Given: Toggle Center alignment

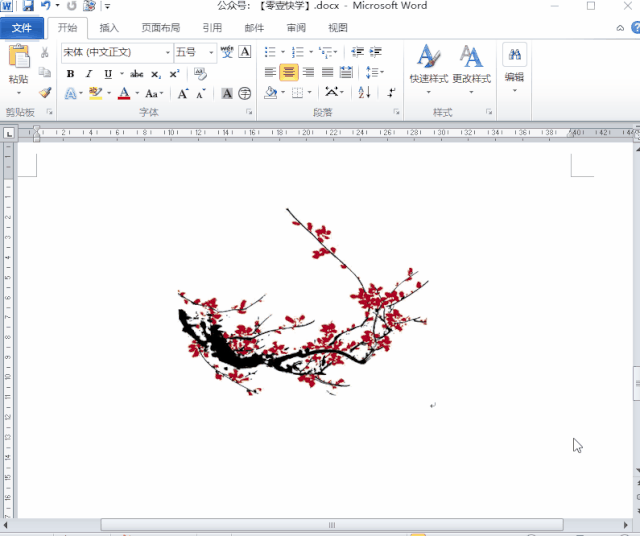Looking at the screenshot, I should (289, 72).
